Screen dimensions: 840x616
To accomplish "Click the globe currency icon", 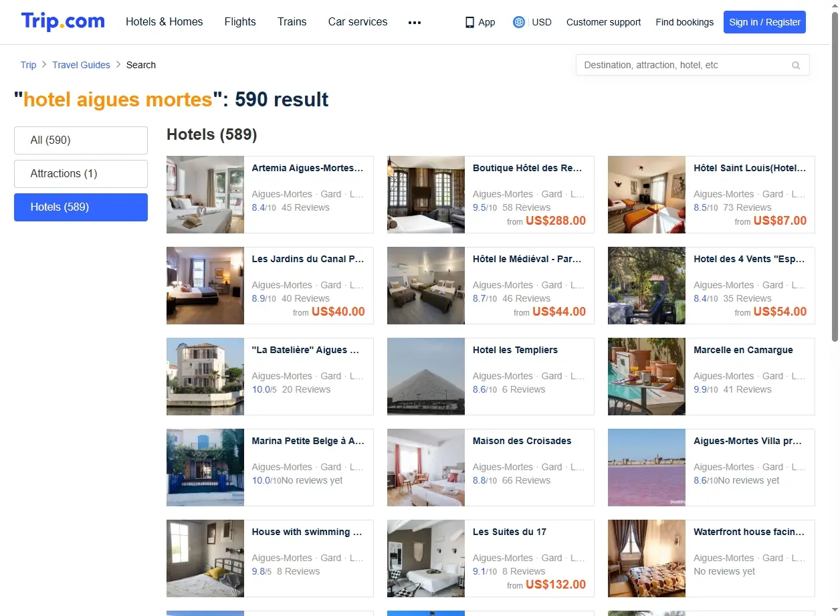I will click(x=518, y=22).
